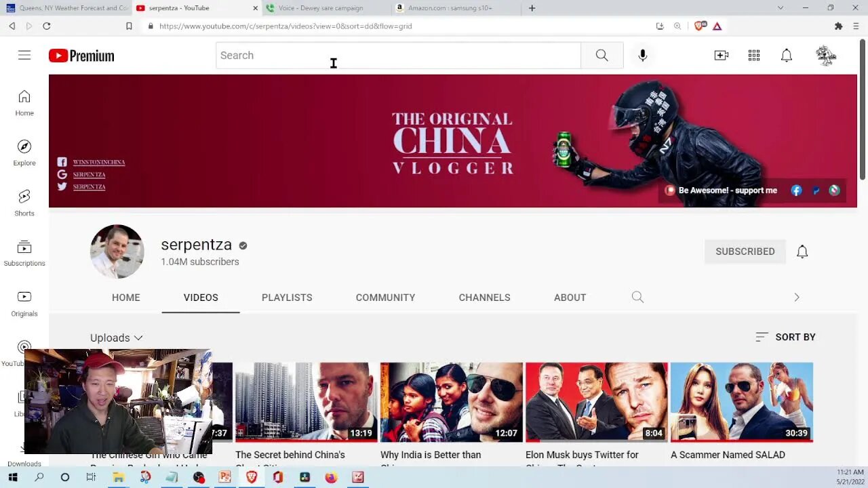Open the Windows Start menu
This screenshot has width=868, height=488.
[x=12, y=477]
